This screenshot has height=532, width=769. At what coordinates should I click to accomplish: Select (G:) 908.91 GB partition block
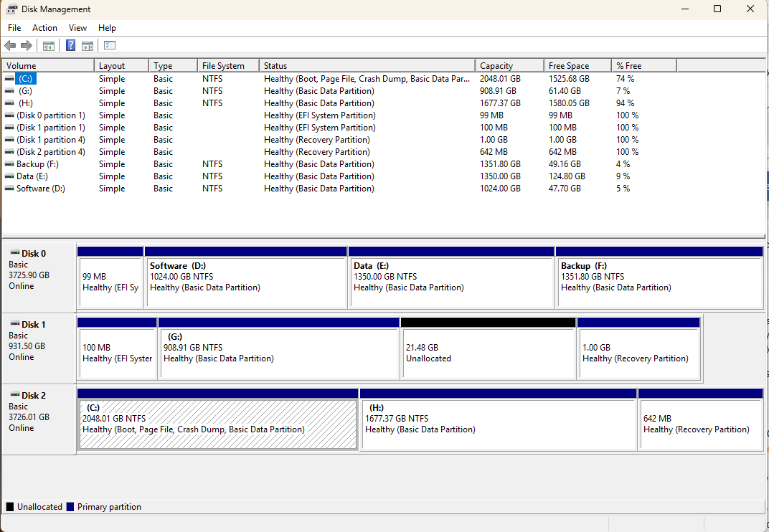[278, 348]
